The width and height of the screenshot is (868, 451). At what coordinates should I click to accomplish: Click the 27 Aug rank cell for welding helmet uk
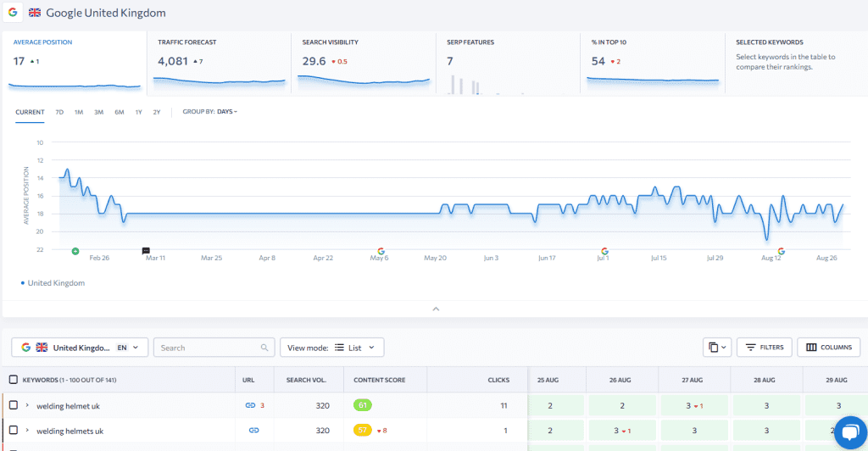tap(694, 405)
